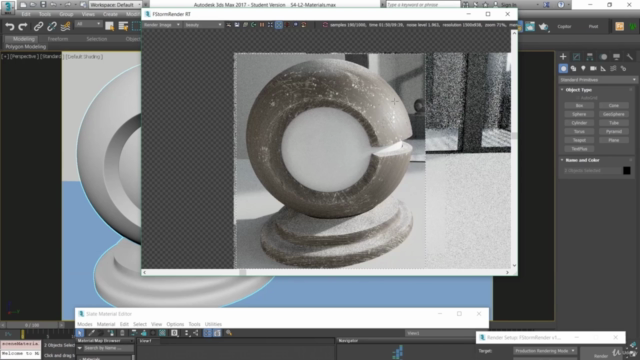Viewport: 640px width, 360px height.
Task: Toggle the highlighted region icon in FStormRender
Action: point(279,25)
